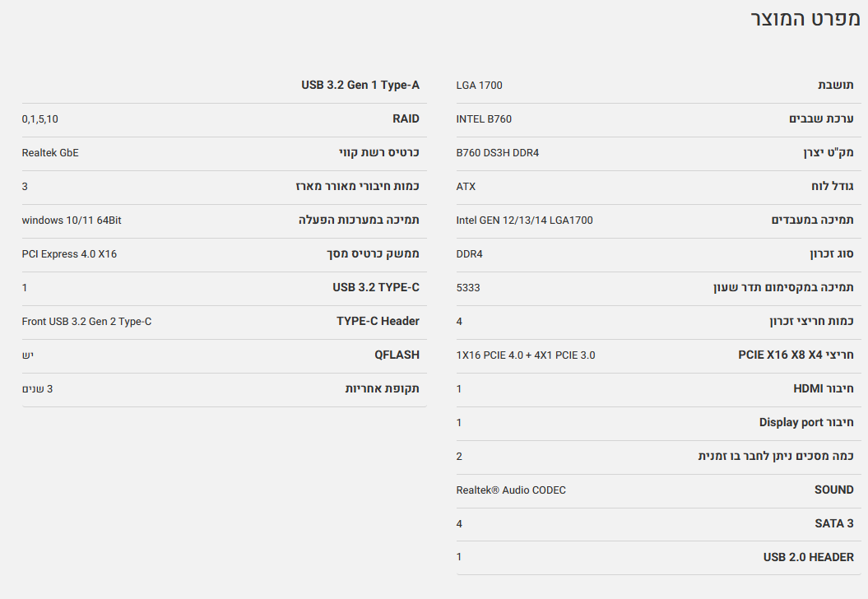868x599 pixels.
Task: Click the מפרט המוצר heading
Action: point(805,19)
